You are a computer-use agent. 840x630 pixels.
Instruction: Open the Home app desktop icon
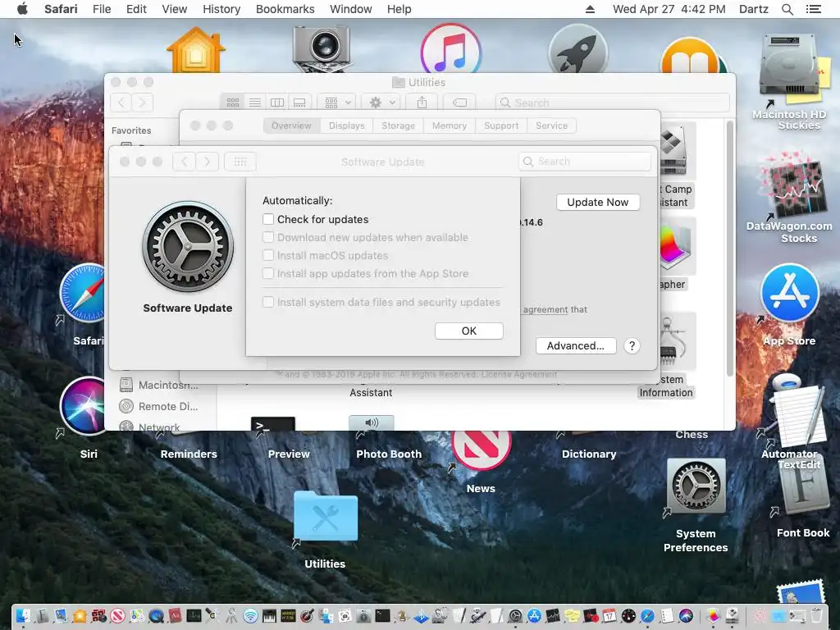pos(196,51)
